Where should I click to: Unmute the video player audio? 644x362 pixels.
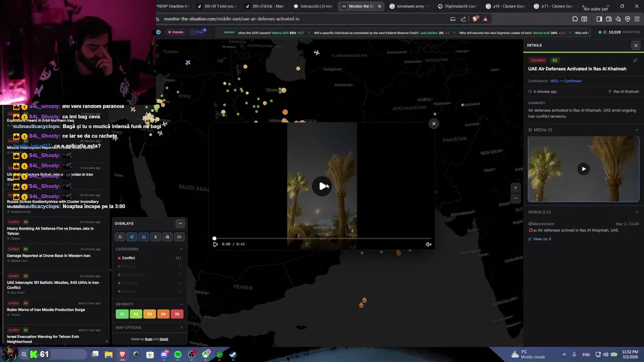[429, 244]
